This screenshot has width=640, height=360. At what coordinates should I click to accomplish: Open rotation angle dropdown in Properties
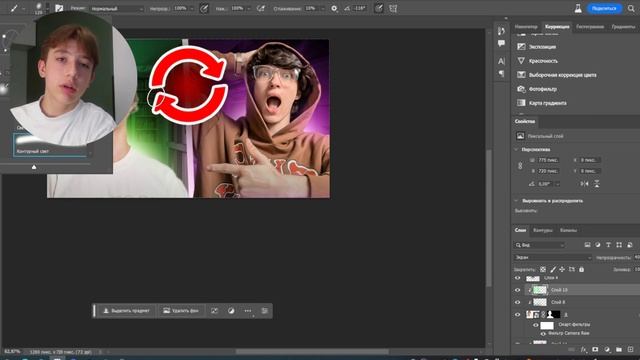click(x=558, y=184)
